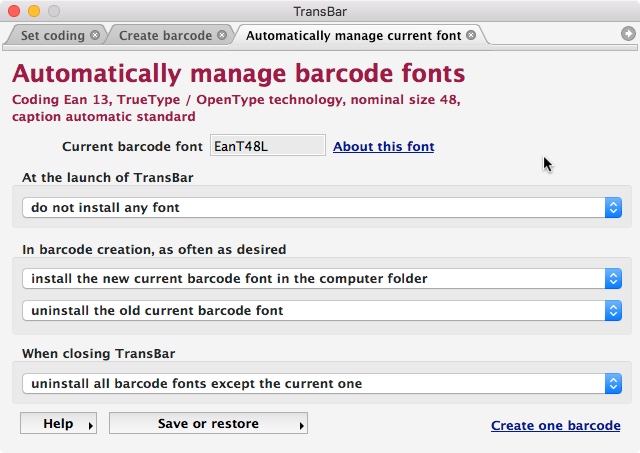This screenshot has width=640, height=453.
Task: Click the 'At the launch of TransBar' label
Action: [x=108, y=178]
